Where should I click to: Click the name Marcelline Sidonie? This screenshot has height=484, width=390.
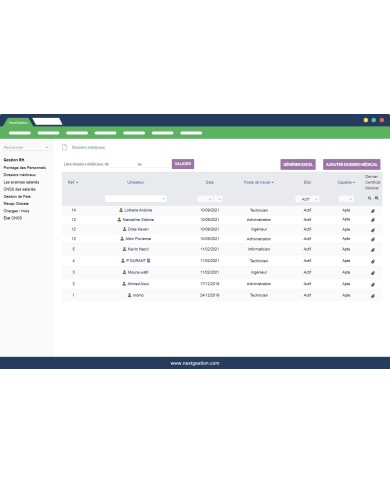point(138,220)
